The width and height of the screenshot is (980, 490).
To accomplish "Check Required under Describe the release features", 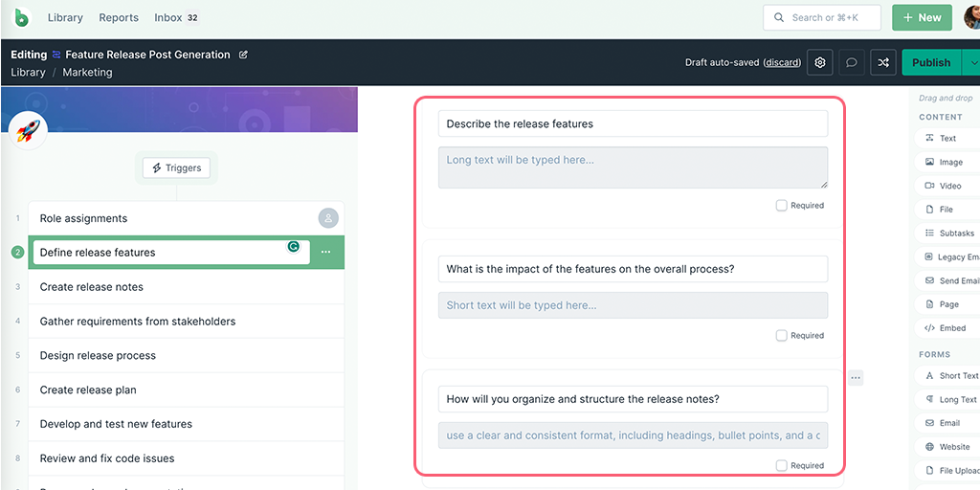I will 782,206.
